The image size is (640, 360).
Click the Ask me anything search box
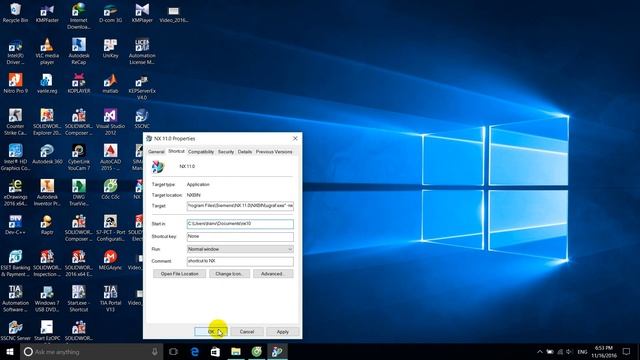point(92,351)
